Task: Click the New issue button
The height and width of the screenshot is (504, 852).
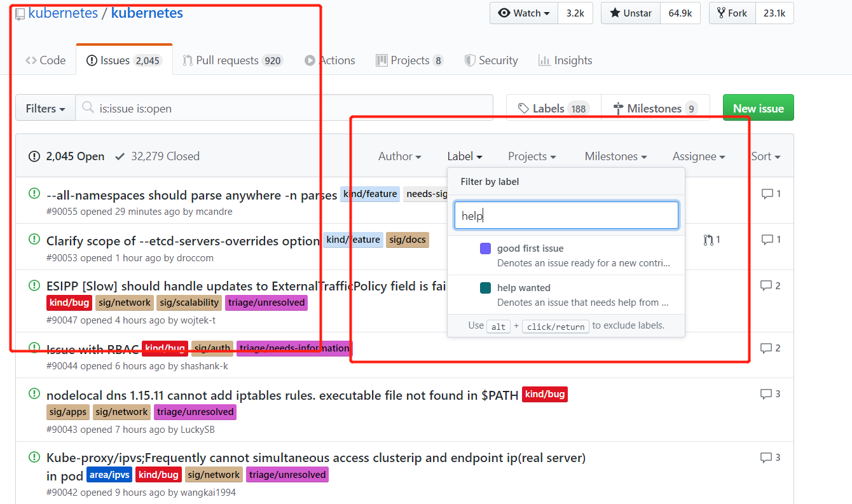Action: (759, 108)
